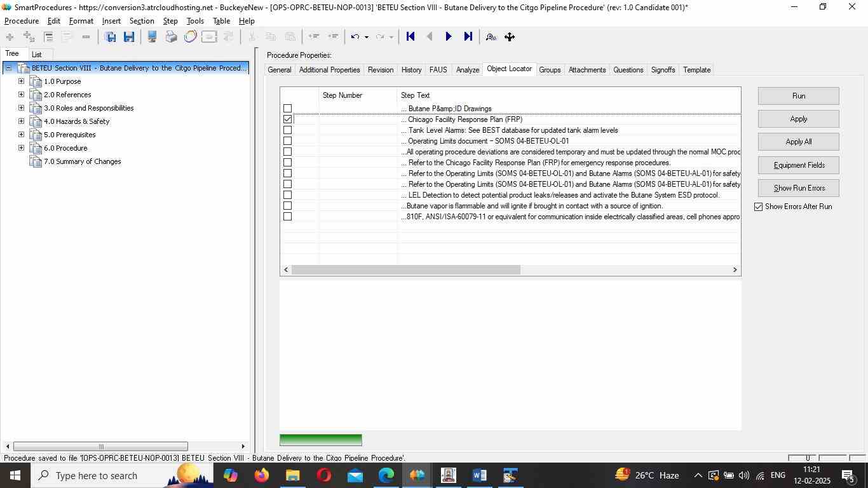The image size is (868, 488).
Task: Check the LEL Detection row
Action: click(x=287, y=195)
